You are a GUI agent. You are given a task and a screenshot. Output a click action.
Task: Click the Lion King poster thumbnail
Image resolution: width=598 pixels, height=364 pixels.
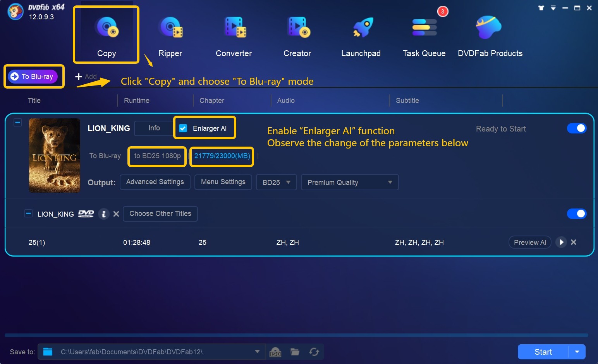pyautogui.click(x=55, y=156)
